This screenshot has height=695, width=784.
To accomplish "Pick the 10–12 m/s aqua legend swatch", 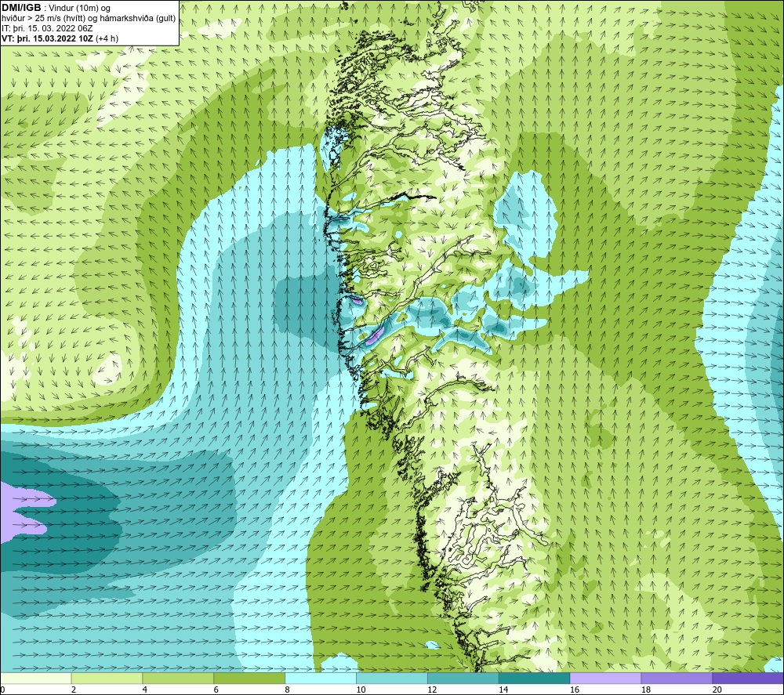I will (392, 678).
